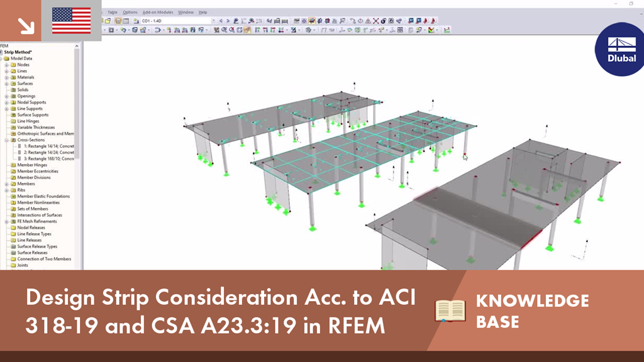The width and height of the screenshot is (644, 362).
Task: Toggle the Table display toolbar button
Action: click(x=126, y=21)
